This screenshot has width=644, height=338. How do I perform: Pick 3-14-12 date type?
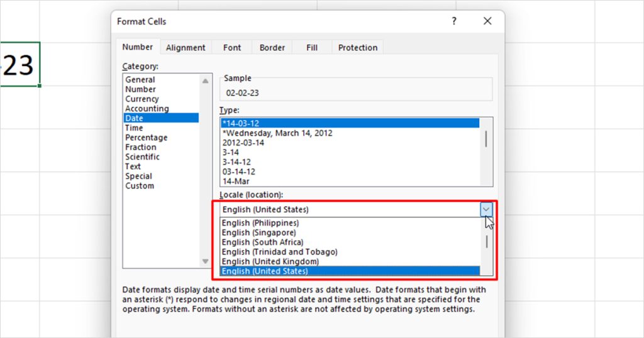coord(350,161)
